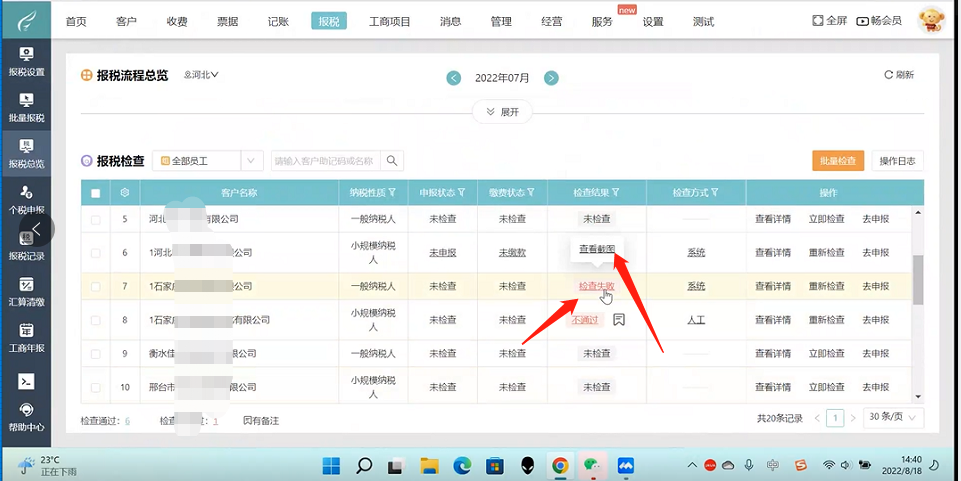Click the customer name search input field

324,161
